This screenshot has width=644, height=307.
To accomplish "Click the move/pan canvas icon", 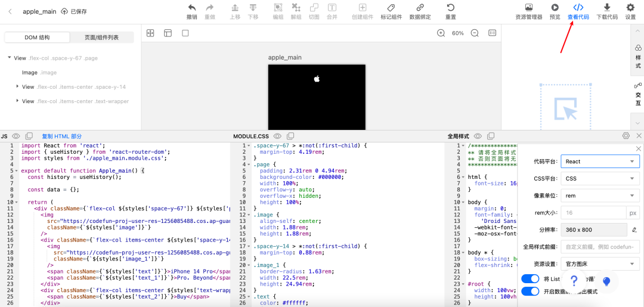I will tap(150, 33).
